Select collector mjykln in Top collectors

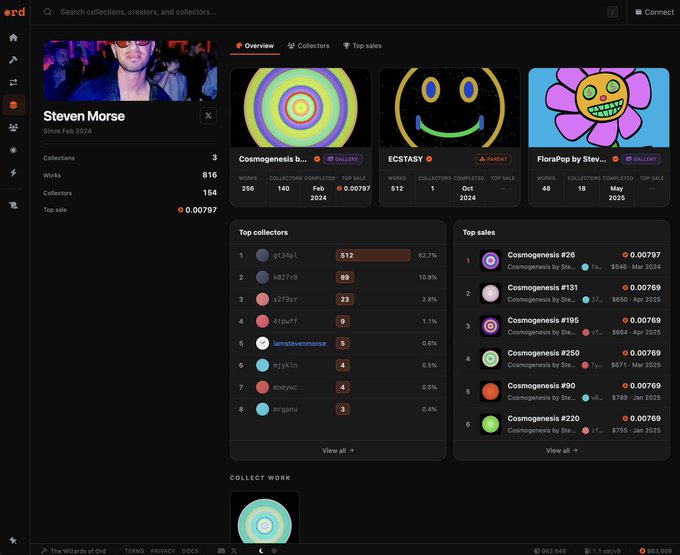coord(338,366)
